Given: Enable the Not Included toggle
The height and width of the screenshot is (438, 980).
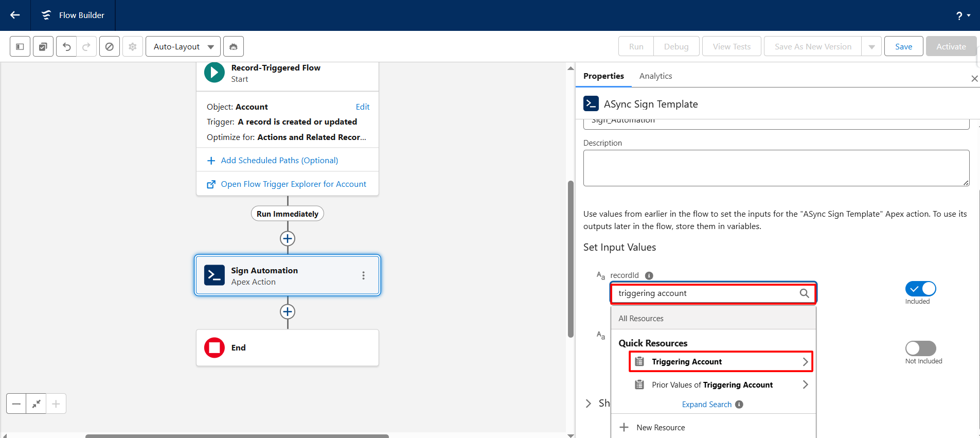Looking at the screenshot, I should point(920,348).
